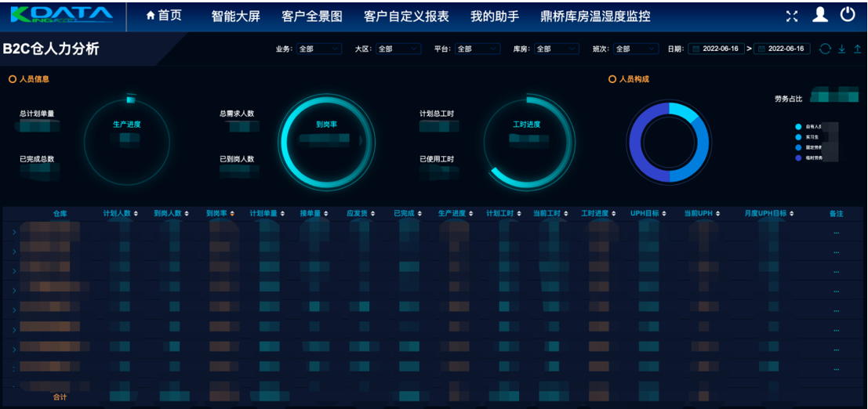The width and height of the screenshot is (868, 409).
Task: Go to 首页 home menu
Action: tap(164, 16)
